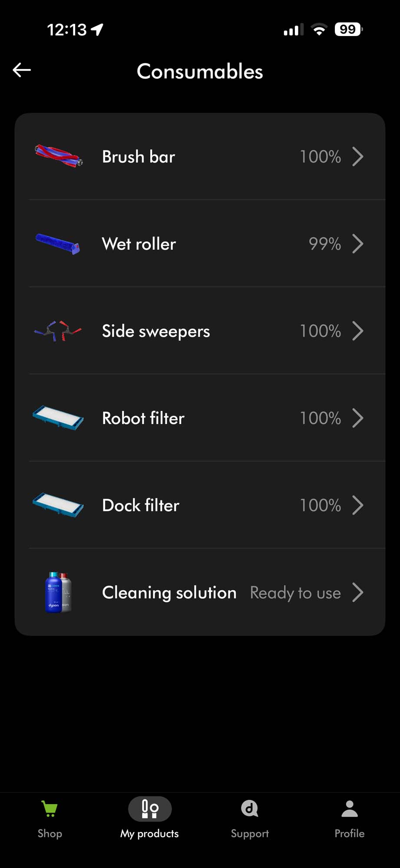Screen dimensions: 400x868
Task: Open Dock filter details chevron
Action: click(357, 505)
